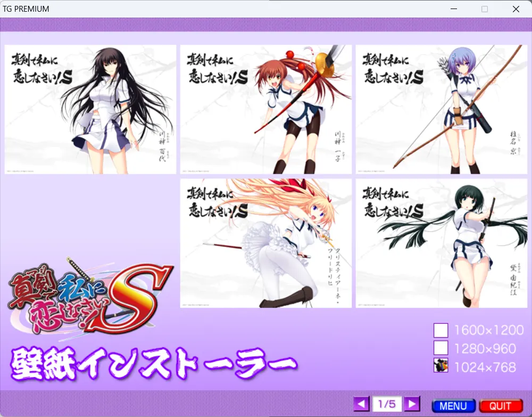The width and height of the screenshot is (532, 417).
Task: Click the 1600×1200 resolution label
Action: (x=488, y=330)
